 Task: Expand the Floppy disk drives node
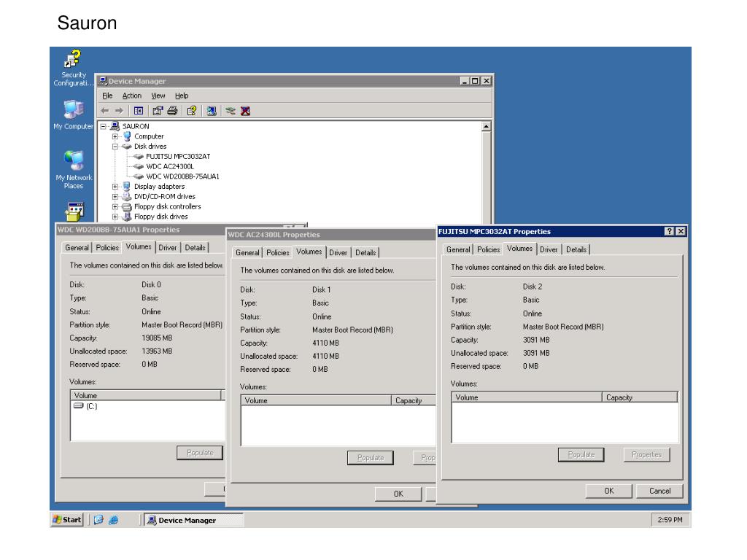(115, 217)
